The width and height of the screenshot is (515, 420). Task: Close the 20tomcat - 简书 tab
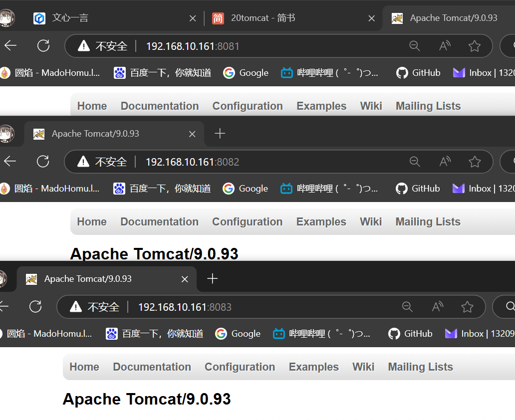(x=371, y=18)
